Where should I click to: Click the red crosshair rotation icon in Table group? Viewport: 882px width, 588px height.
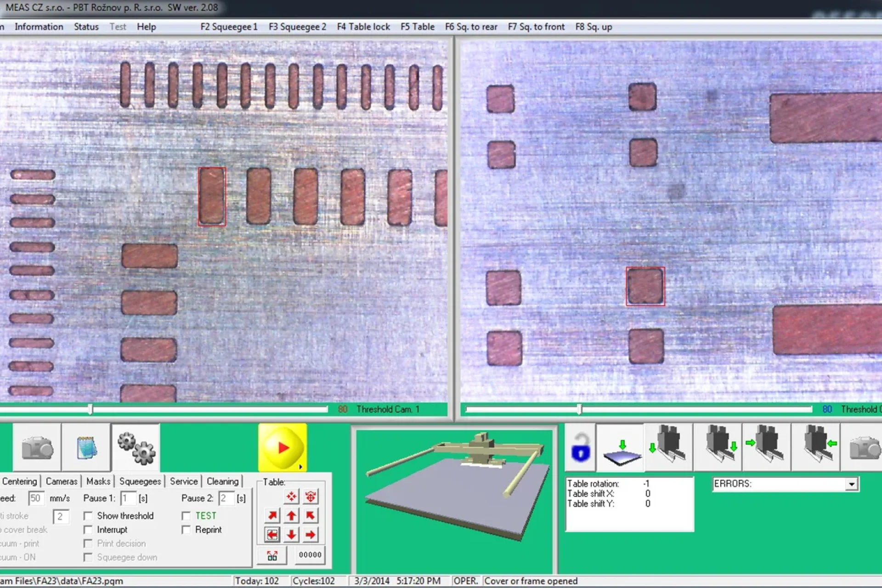[311, 497]
